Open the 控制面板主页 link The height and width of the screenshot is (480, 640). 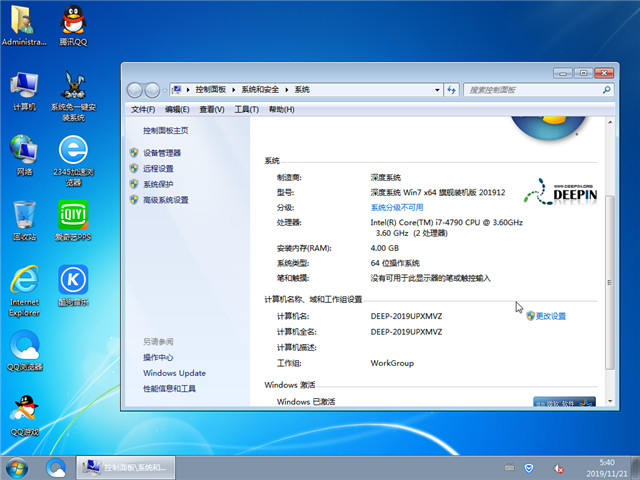pos(165,131)
